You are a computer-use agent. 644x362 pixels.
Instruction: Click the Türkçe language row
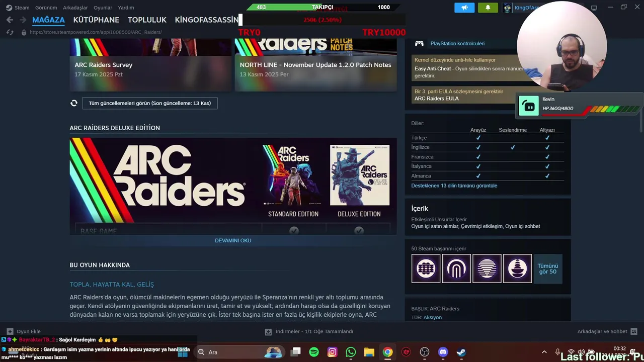(x=487, y=138)
